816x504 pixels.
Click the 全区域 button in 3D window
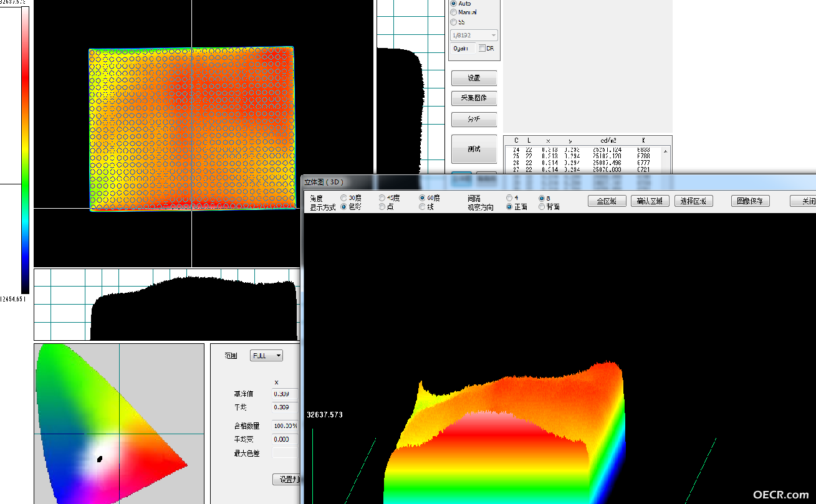pos(607,201)
